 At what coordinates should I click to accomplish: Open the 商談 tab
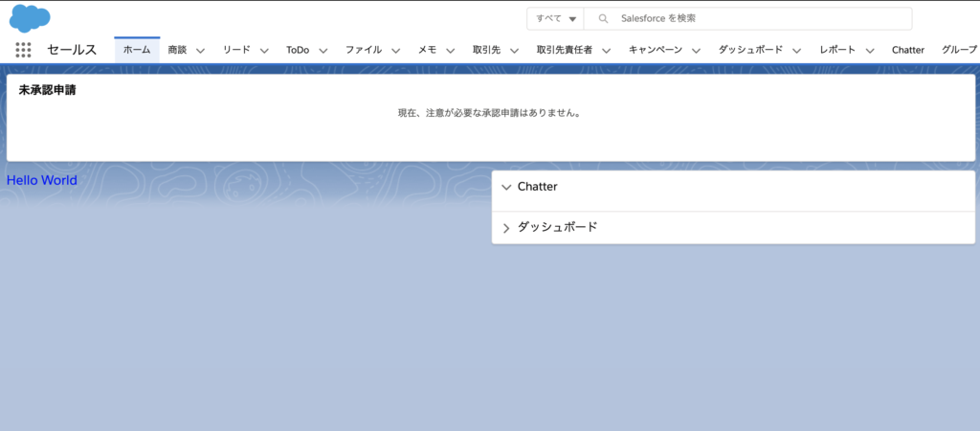pyautogui.click(x=177, y=50)
